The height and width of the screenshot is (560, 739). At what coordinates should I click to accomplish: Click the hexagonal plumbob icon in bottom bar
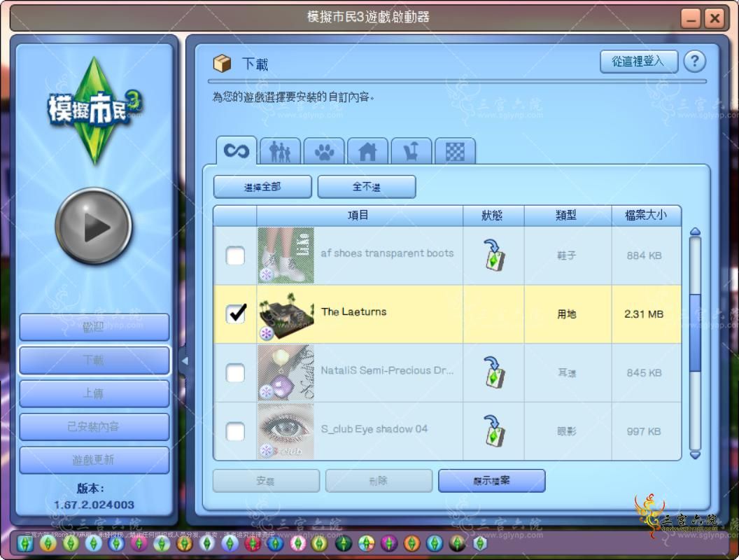click(x=480, y=543)
